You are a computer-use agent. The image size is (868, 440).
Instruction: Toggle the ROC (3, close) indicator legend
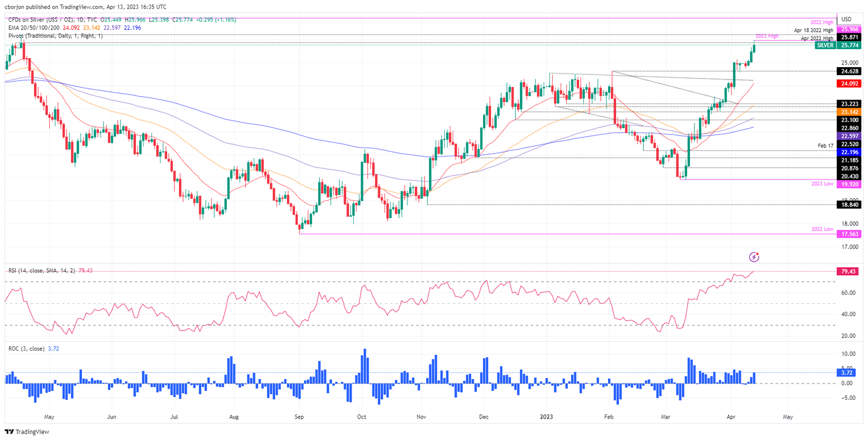point(25,348)
